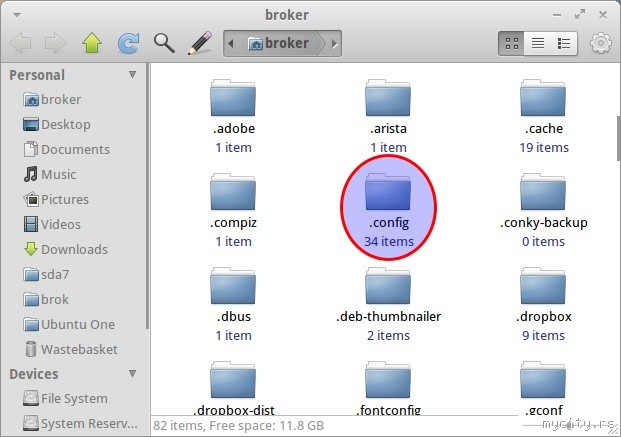This screenshot has width=621, height=437.
Task: Open Ubuntu One in sidebar
Action: pyautogui.click(x=69, y=324)
